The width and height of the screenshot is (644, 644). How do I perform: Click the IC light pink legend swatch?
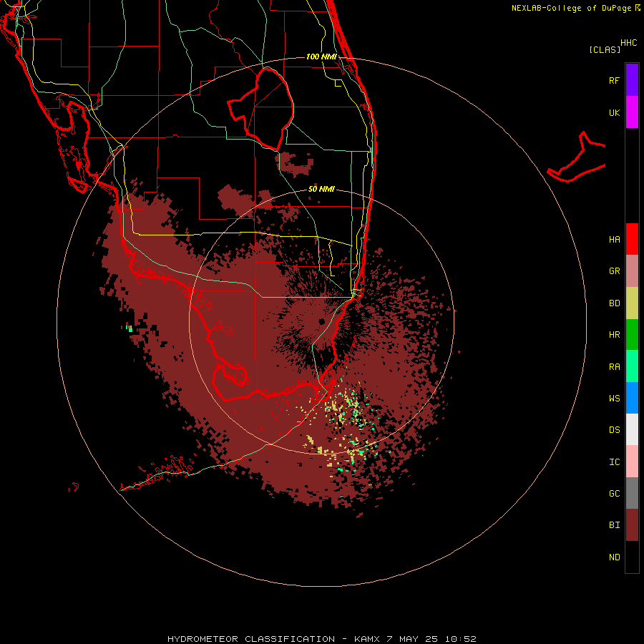pyautogui.click(x=632, y=461)
